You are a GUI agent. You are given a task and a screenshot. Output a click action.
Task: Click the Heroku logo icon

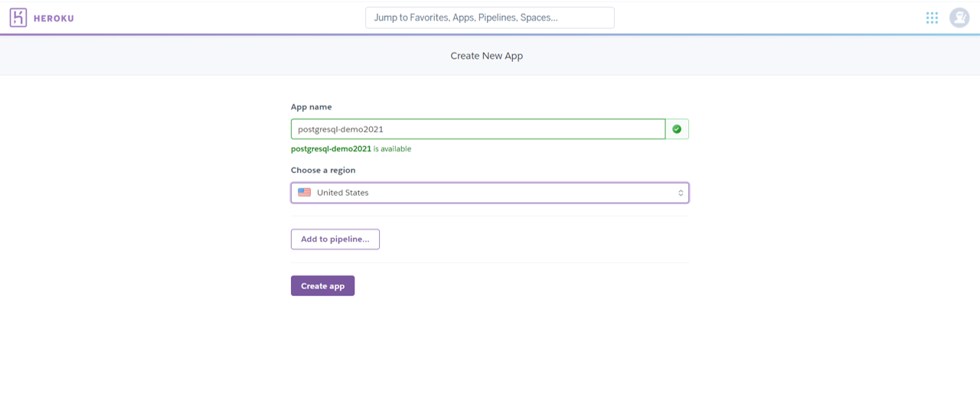pyautogui.click(x=18, y=18)
